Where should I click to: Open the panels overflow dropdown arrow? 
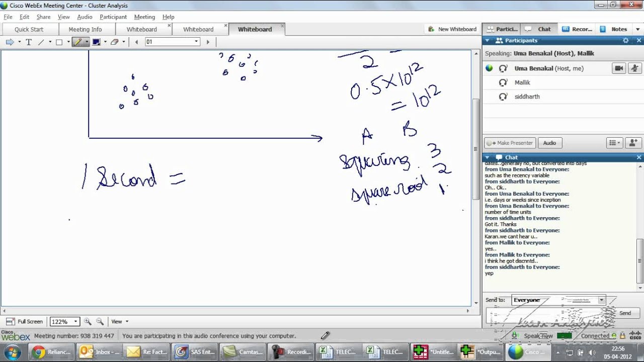coord(637,29)
